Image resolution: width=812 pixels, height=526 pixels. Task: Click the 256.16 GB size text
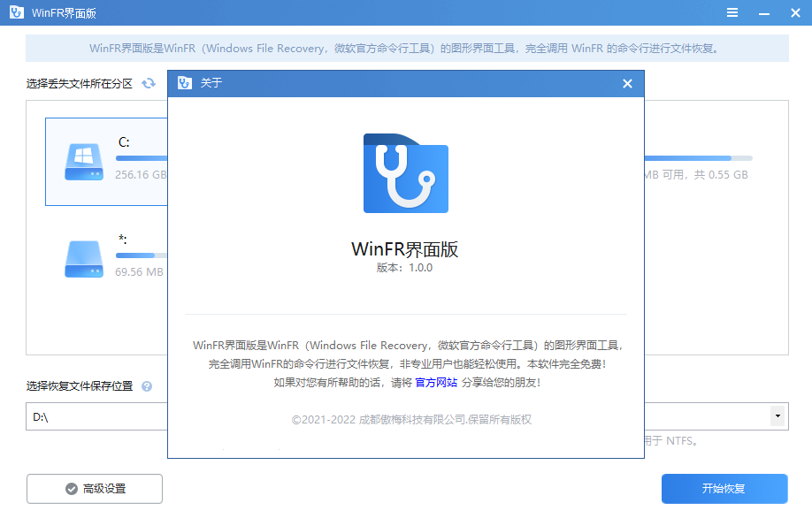point(141,174)
